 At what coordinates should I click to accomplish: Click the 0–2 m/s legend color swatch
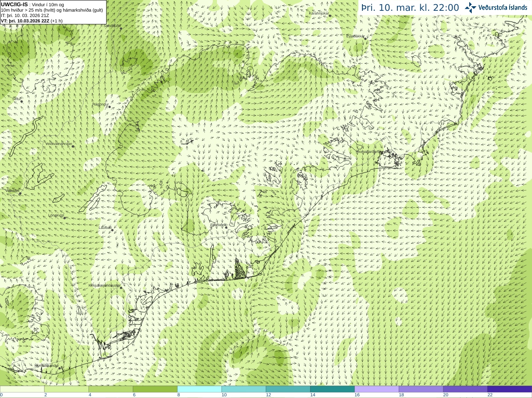pyautogui.click(x=22, y=389)
